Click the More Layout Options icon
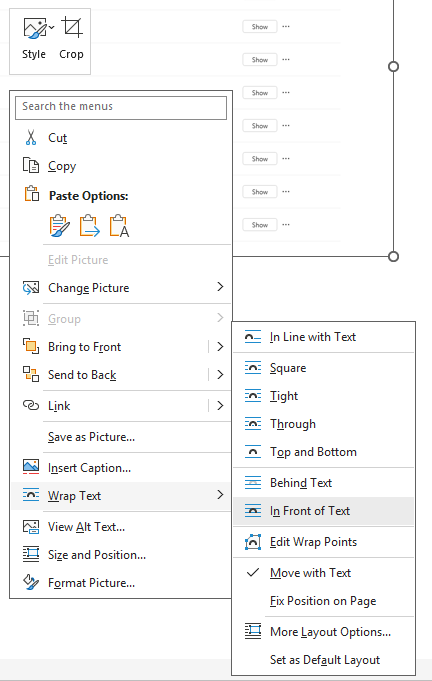 (253, 631)
